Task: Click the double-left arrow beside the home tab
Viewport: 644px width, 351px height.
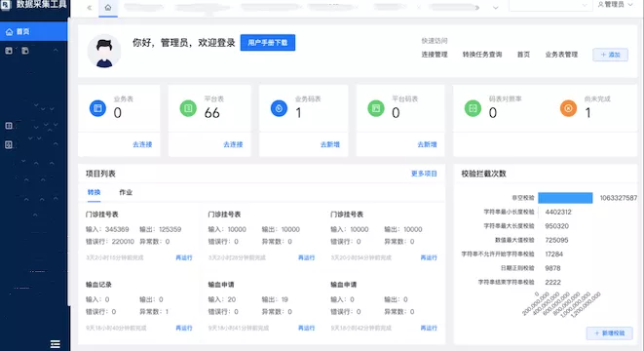Action: pyautogui.click(x=89, y=8)
